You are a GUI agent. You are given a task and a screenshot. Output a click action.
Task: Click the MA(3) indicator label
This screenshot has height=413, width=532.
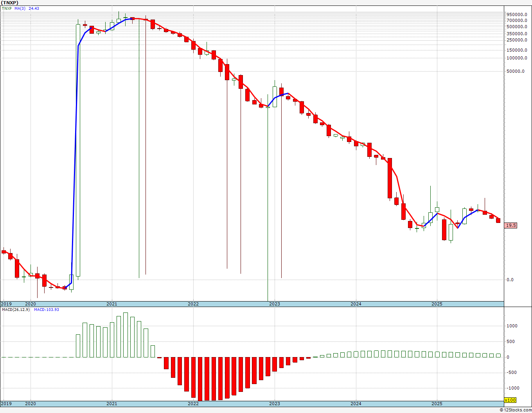tap(20, 9)
